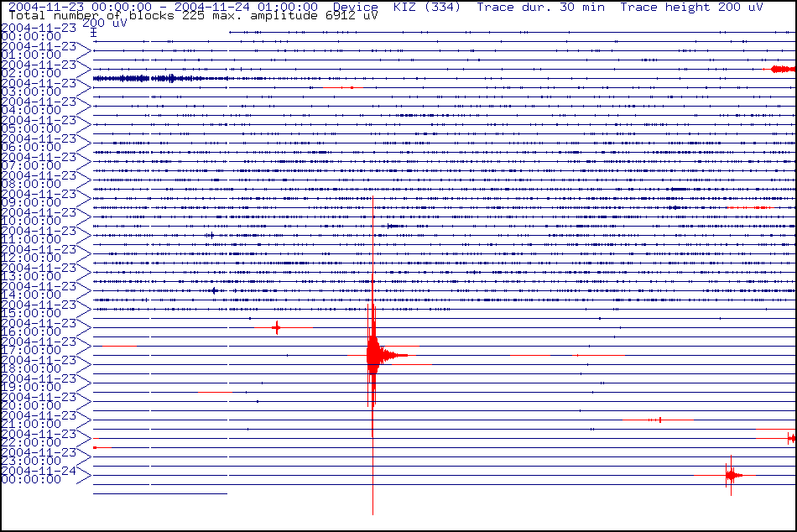Click the 2004-11-23 18:00:00 trace label
Viewport: 797px width, 532px height.
(39, 364)
